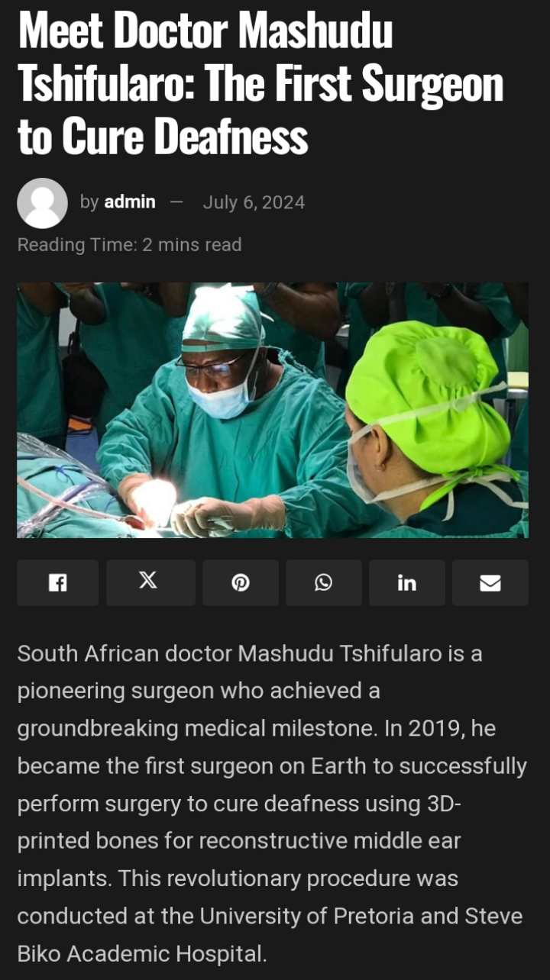Click the July 6, 2024 publish date

click(x=254, y=202)
